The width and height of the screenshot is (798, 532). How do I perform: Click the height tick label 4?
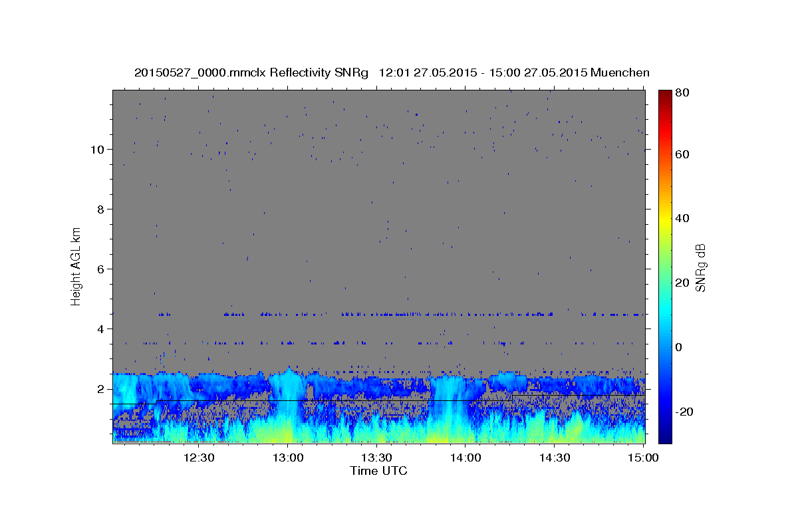(x=100, y=329)
